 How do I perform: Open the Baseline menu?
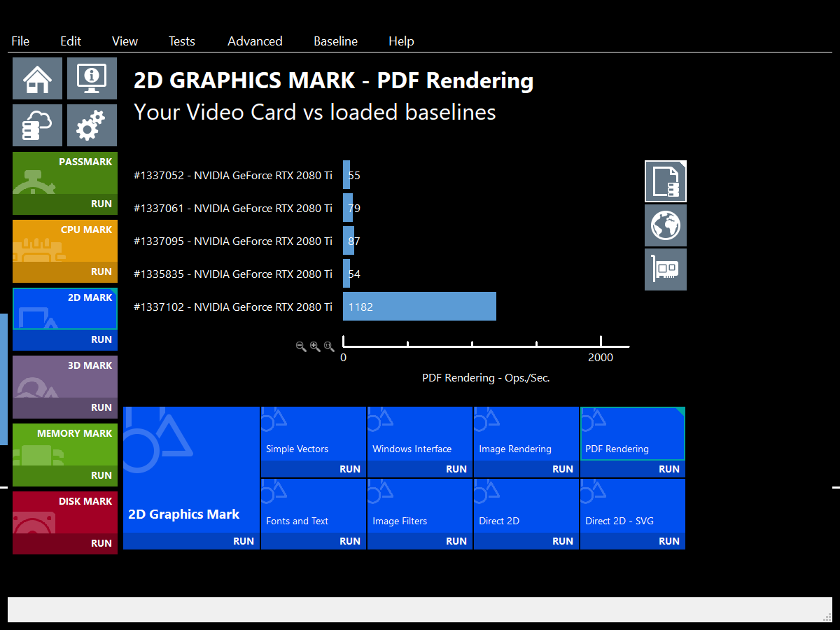click(x=335, y=41)
